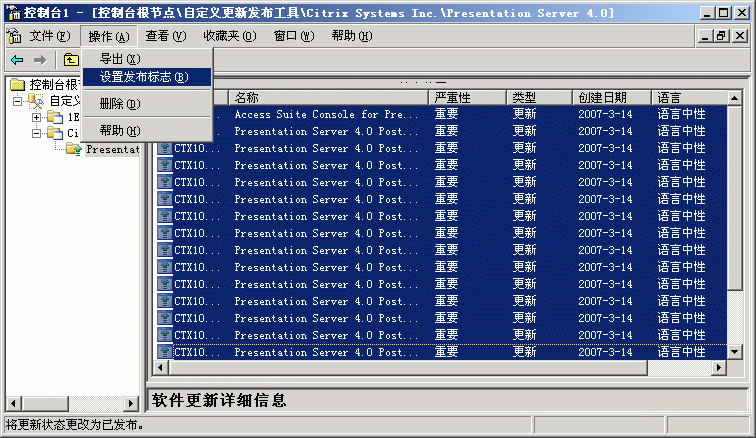
Task: Choose 设置发布标志(B) from the menu
Action: (x=144, y=77)
